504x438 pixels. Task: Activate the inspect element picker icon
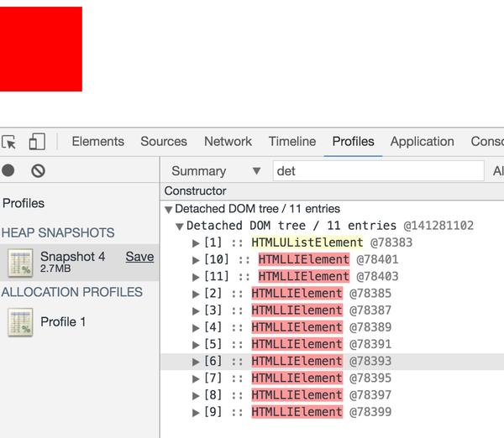pyautogui.click(x=8, y=142)
